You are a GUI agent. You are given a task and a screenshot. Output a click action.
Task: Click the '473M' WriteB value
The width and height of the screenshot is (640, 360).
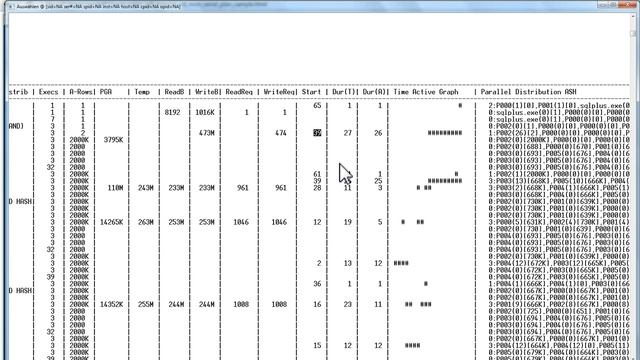207,133
